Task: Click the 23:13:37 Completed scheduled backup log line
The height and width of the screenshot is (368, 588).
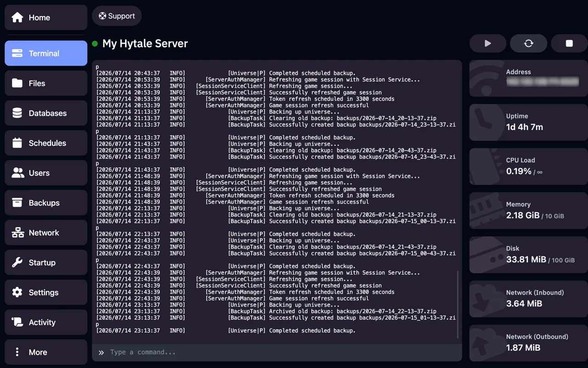Action: pyautogui.click(x=226, y=331)
